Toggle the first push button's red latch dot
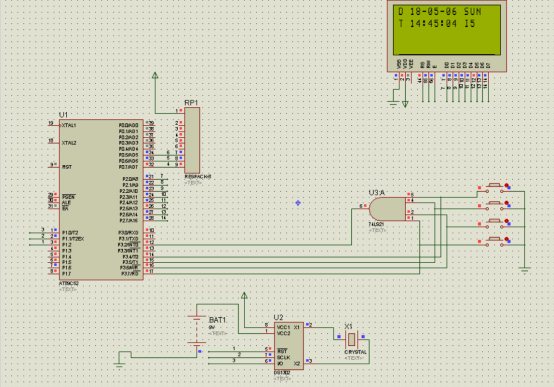Screen dimensions: 554x387 point(506,185)
